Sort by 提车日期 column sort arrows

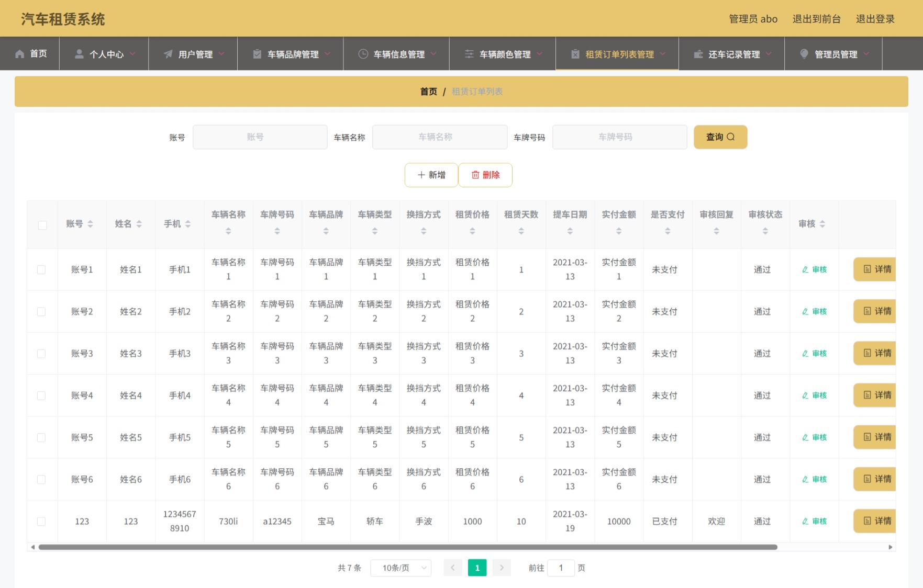coord(570,231)
